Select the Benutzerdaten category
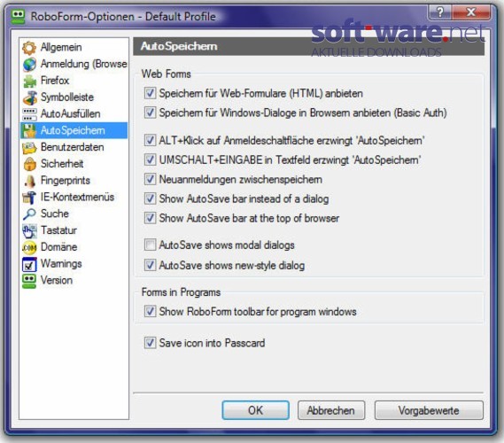Viewport: 504px width, 443px height. pyautogui.click(x=74, y=148)
